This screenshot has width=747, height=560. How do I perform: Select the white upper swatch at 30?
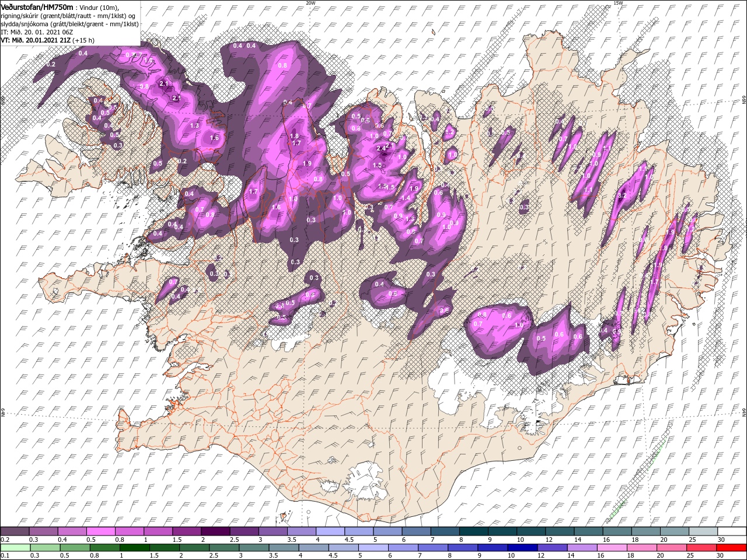pyautogui.click(x=731, y=531)
